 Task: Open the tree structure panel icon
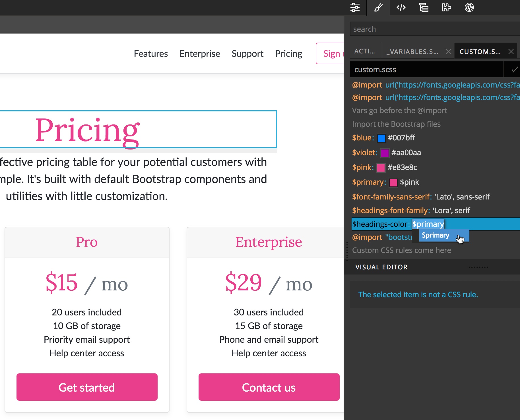click(x=424, y=7)
